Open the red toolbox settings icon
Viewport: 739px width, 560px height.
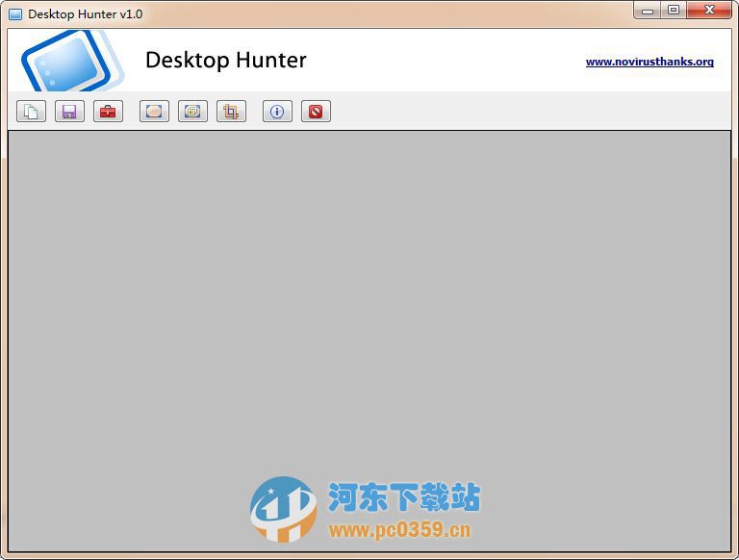tap(108, 112)
